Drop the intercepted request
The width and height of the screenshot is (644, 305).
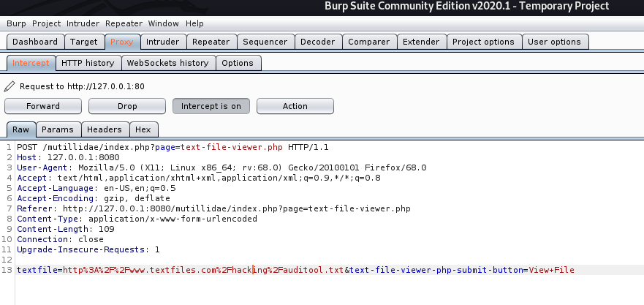(x=127, y=106)
